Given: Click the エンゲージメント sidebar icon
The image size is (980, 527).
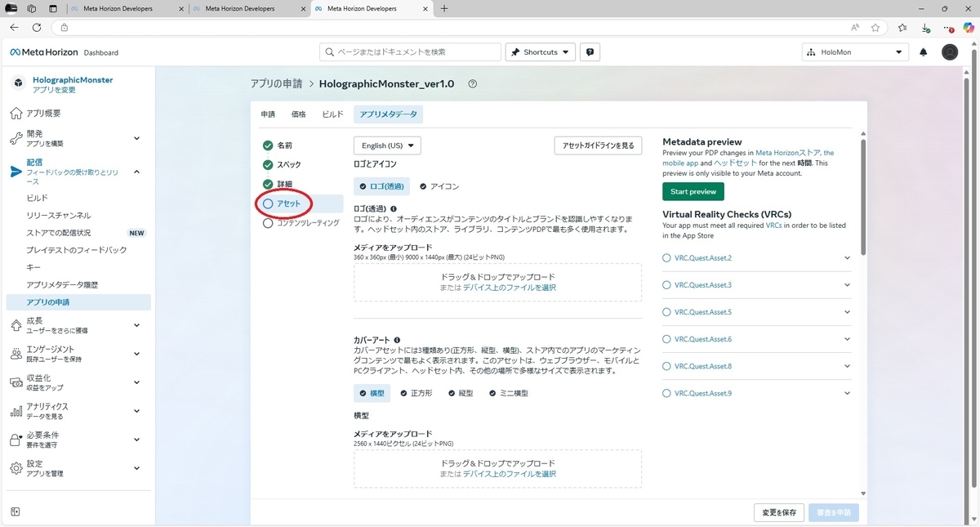Looking at the screenshot, I should click(16, 354).
